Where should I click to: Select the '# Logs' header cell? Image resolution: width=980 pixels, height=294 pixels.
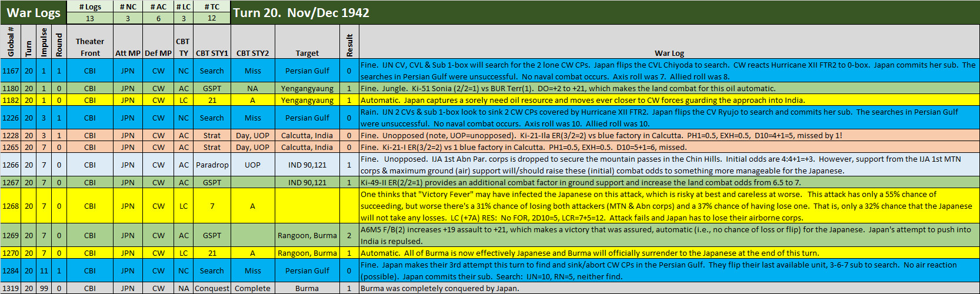pos(90,6)
